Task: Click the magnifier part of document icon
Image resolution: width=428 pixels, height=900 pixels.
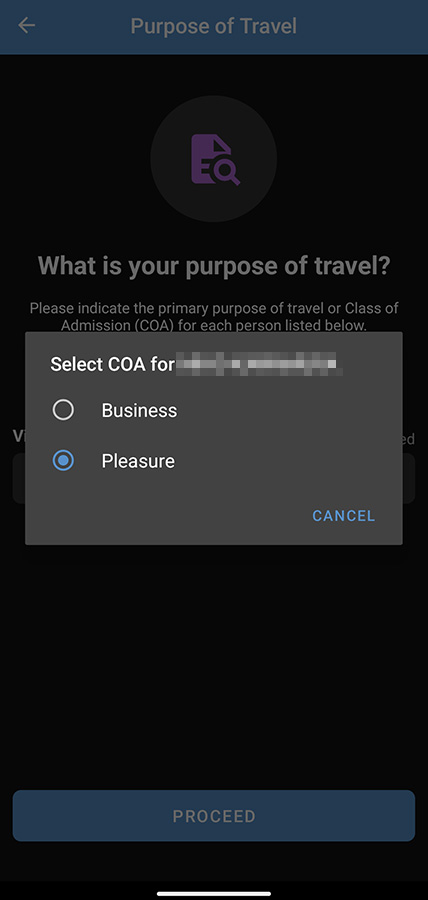Action: tap(228, 173)
